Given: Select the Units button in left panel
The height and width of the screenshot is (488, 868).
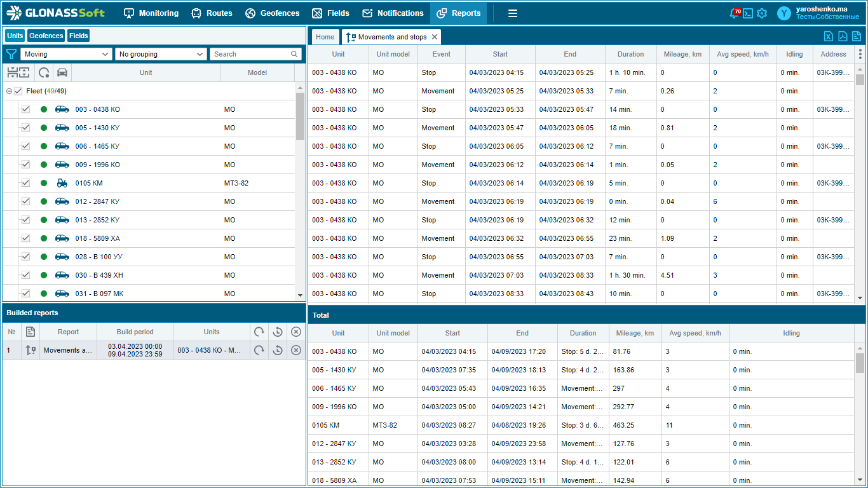Looking at the screenshot, I should click(15, 36).
